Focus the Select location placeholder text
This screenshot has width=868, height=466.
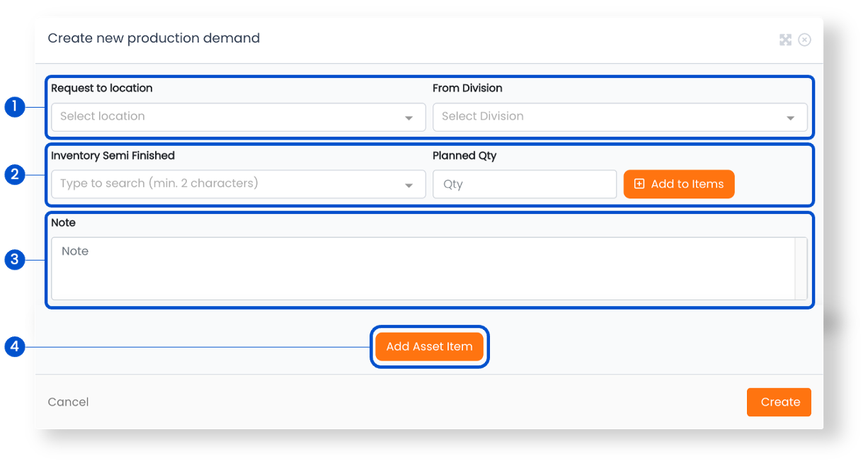coord(103,117)
